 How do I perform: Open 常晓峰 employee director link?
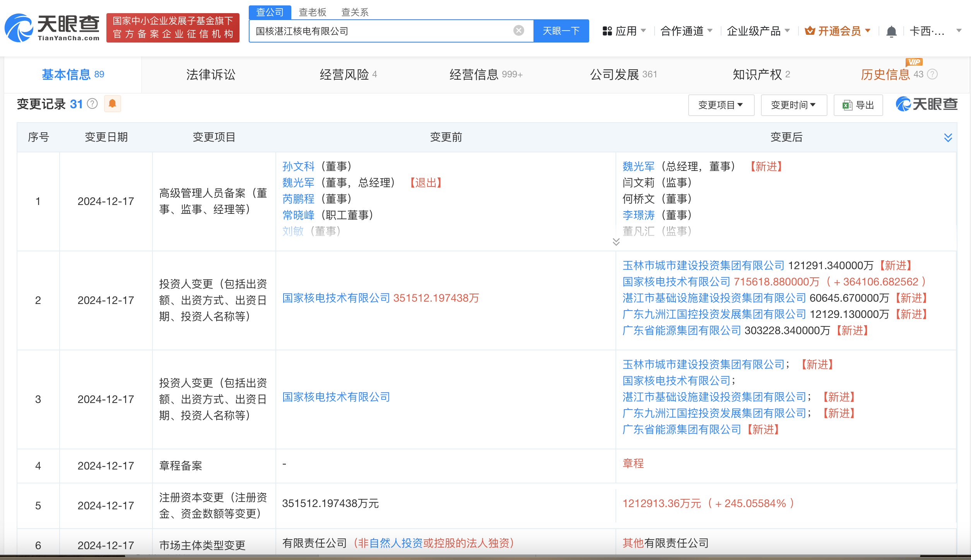coord(298,215)
